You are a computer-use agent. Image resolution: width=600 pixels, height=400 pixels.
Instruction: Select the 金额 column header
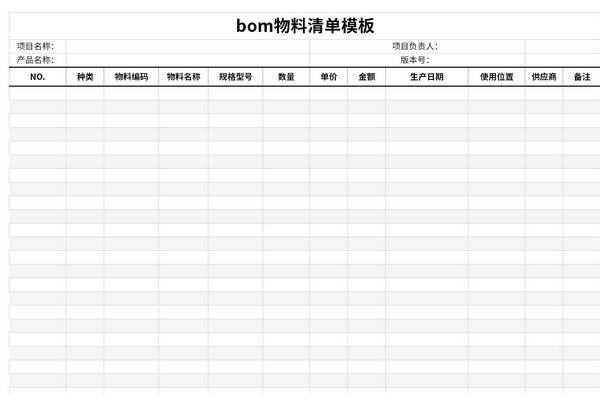click(x=366, y=77)
